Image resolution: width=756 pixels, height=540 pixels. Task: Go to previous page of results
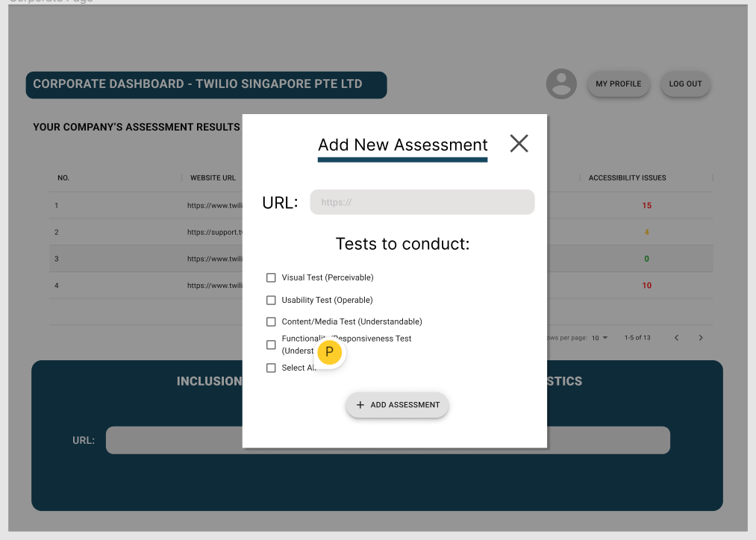[676, 338]
